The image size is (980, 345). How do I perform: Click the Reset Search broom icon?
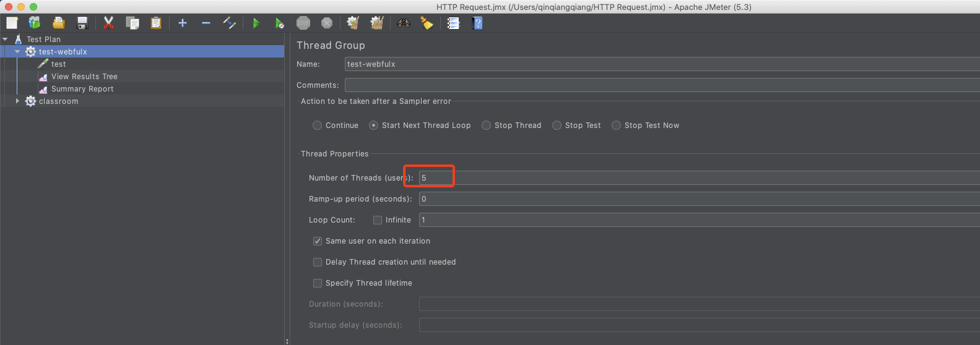pos(427,23)
